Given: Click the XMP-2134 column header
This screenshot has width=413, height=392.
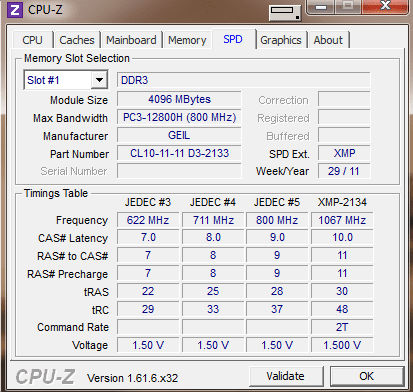Looking at the screenshot, I should pyautogui.click(x=342, y=202).
